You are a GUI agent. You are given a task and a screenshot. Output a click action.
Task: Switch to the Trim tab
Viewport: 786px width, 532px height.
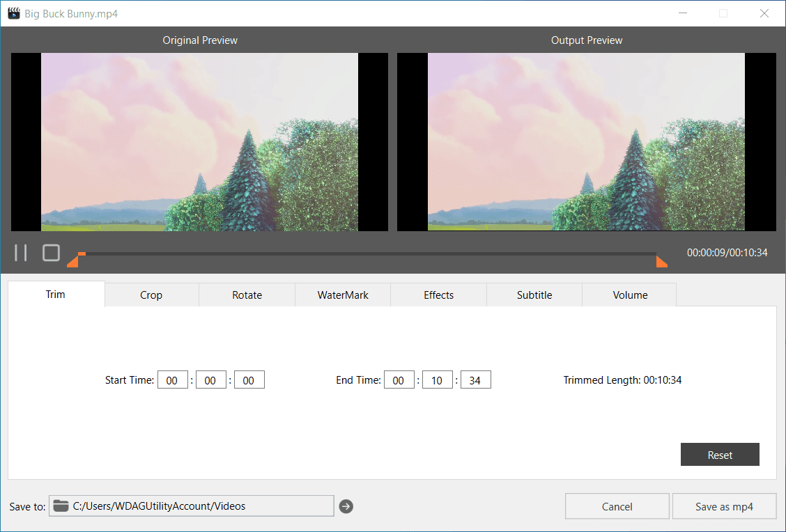pyautogui.click(x=56, y=294)
